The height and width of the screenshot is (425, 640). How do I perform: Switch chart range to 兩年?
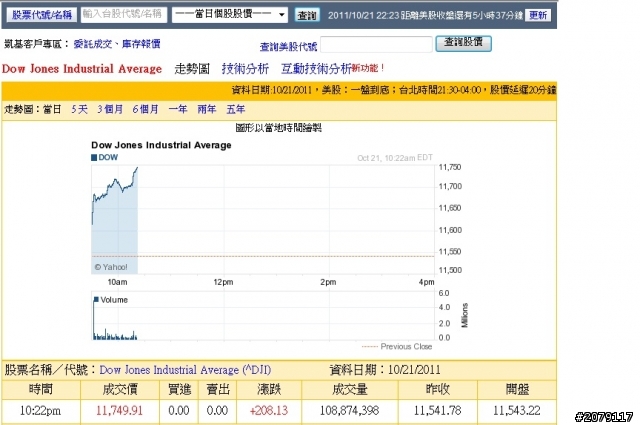coord(207,109)
